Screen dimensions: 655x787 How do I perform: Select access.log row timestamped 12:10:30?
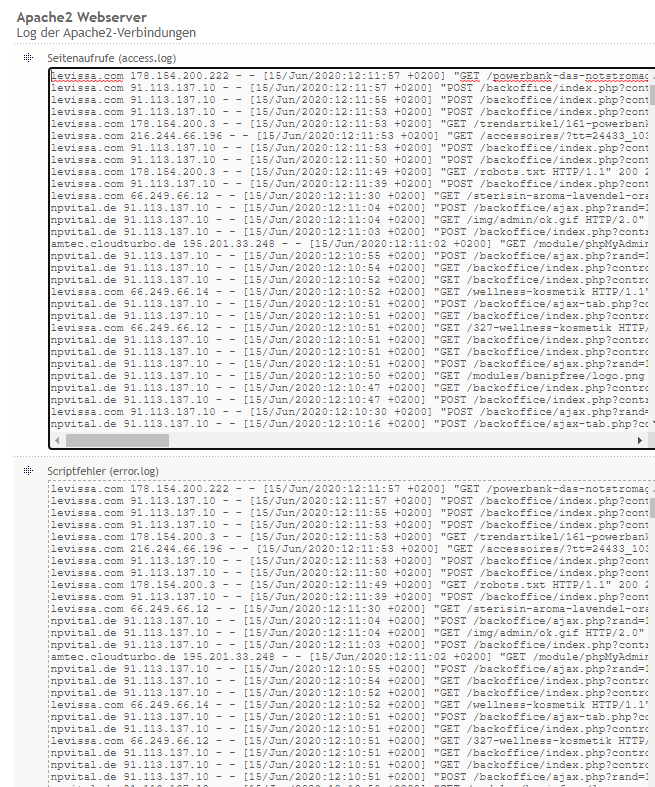(350, 412)
